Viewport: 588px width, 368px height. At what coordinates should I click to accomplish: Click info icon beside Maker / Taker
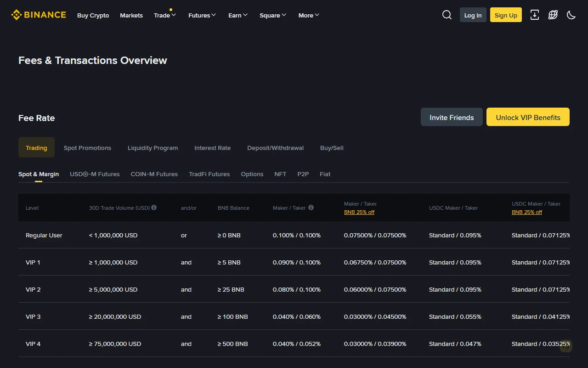(x=311, y=207)
